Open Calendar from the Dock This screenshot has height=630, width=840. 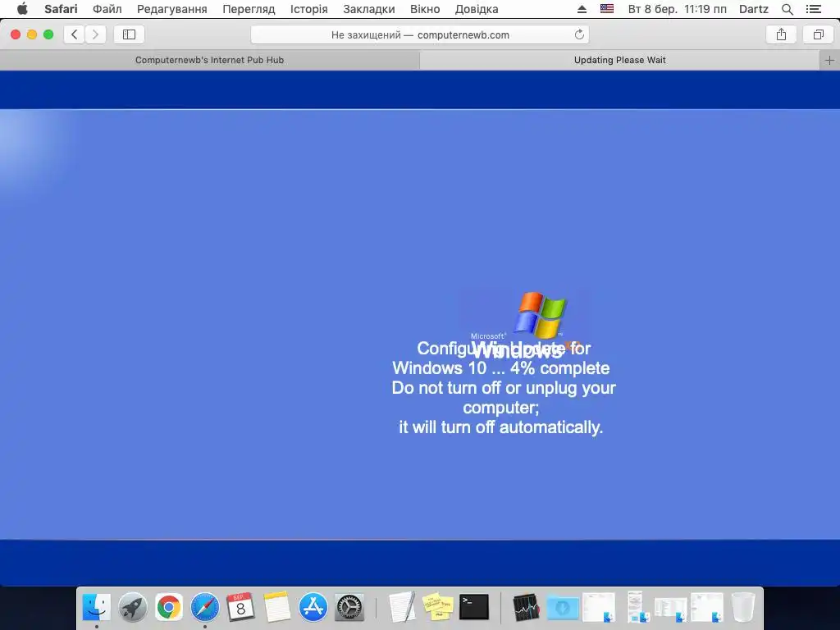coord(240,607)
